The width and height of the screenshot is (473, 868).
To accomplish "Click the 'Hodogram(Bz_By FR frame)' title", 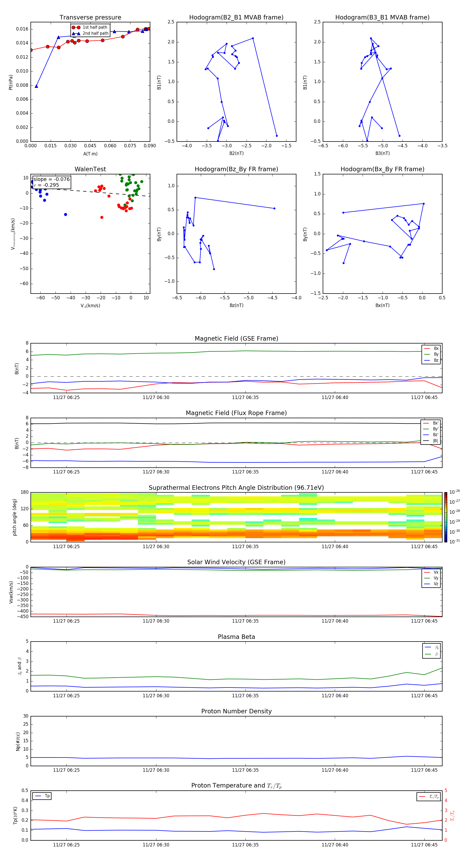I will coord(236,169).
